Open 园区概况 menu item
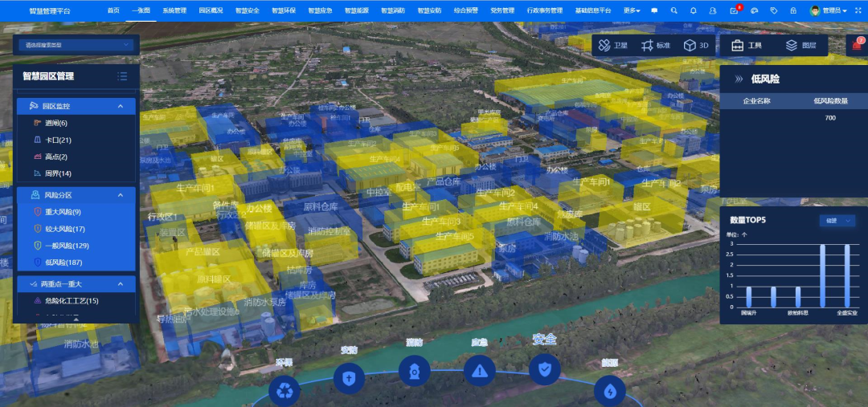The image size is (868, 407). coord(211,10)
